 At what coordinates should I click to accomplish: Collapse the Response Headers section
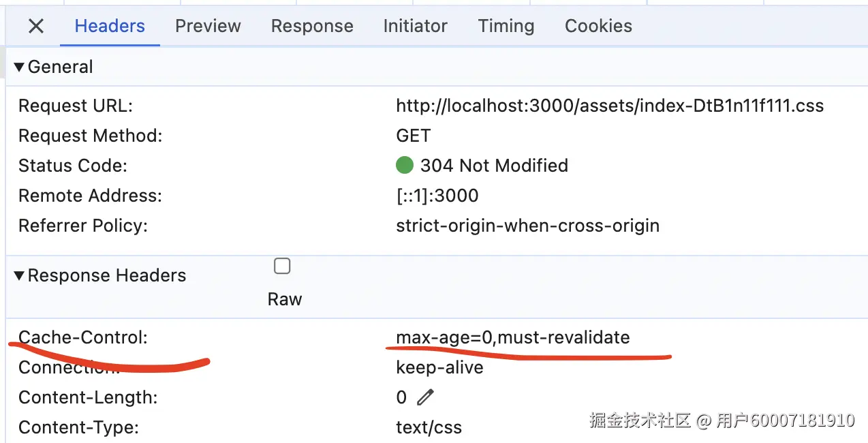[19, 275]
